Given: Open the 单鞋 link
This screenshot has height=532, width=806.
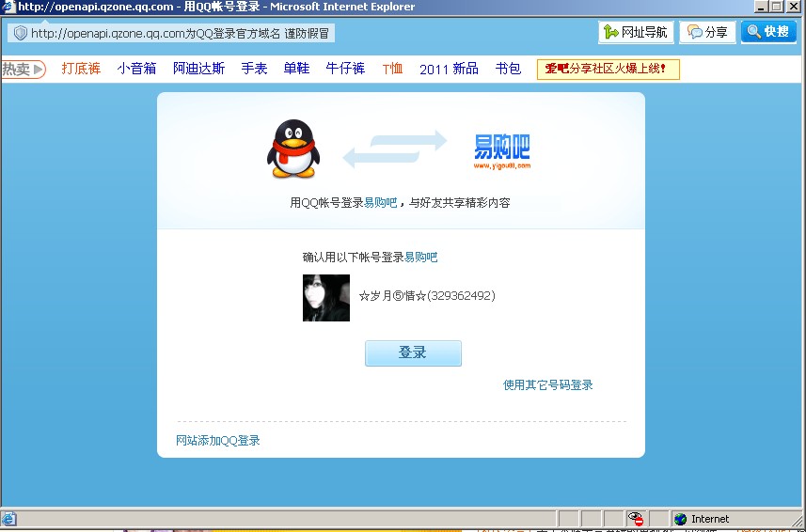Looking at the screenshot, I should [x=296, y=69].
